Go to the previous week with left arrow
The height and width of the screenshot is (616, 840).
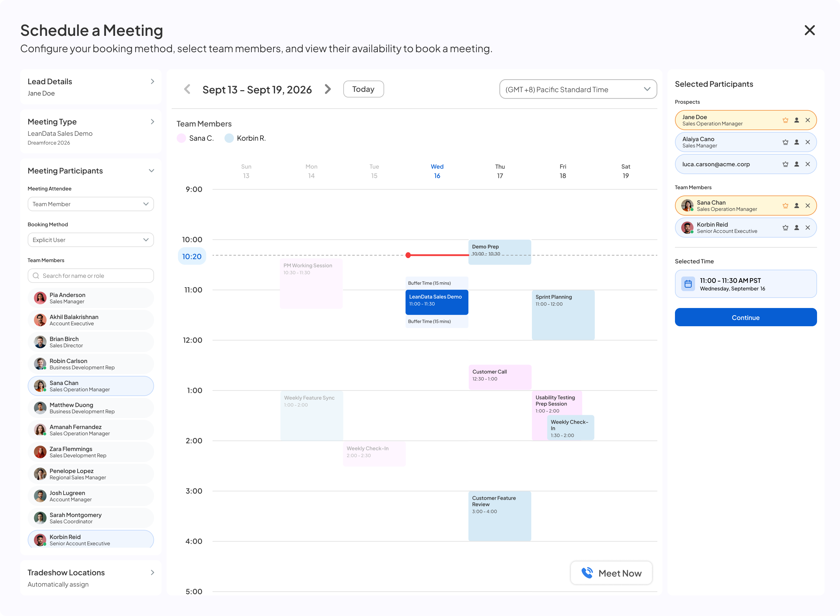click(x=187, y=89)
